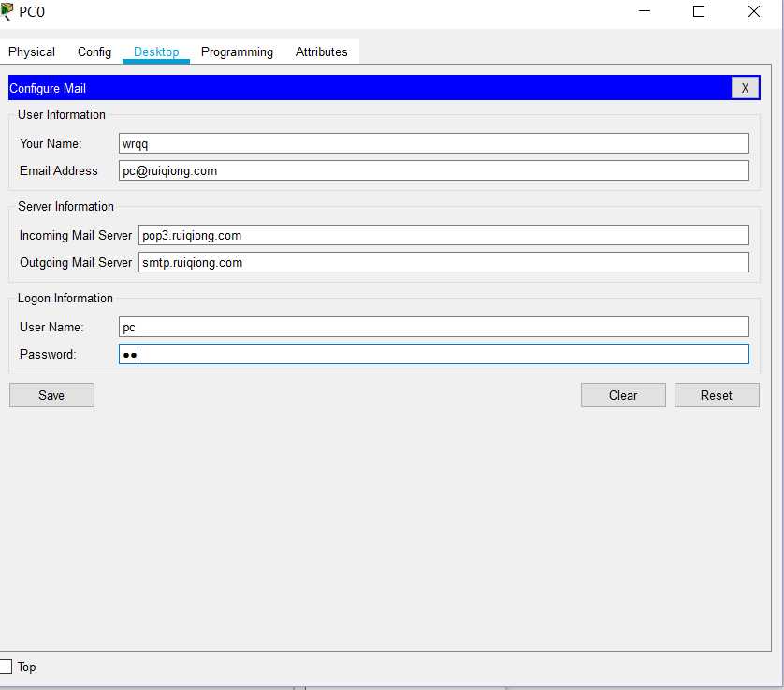Image resolution: width=784 pixels, height=690 pixels.
Task: Switch to the Attributes tab
Action: (x=321, y=52)
